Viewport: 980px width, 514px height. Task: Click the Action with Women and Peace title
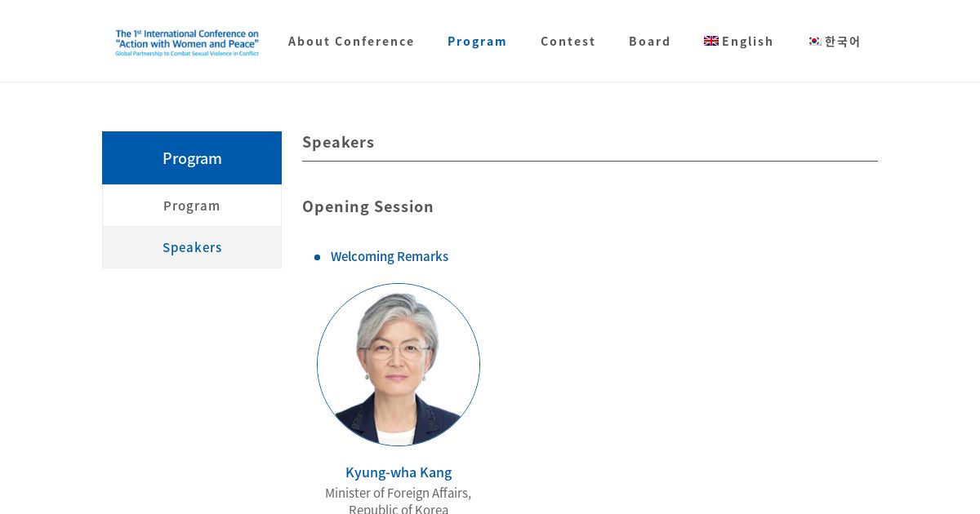[187, 44]
